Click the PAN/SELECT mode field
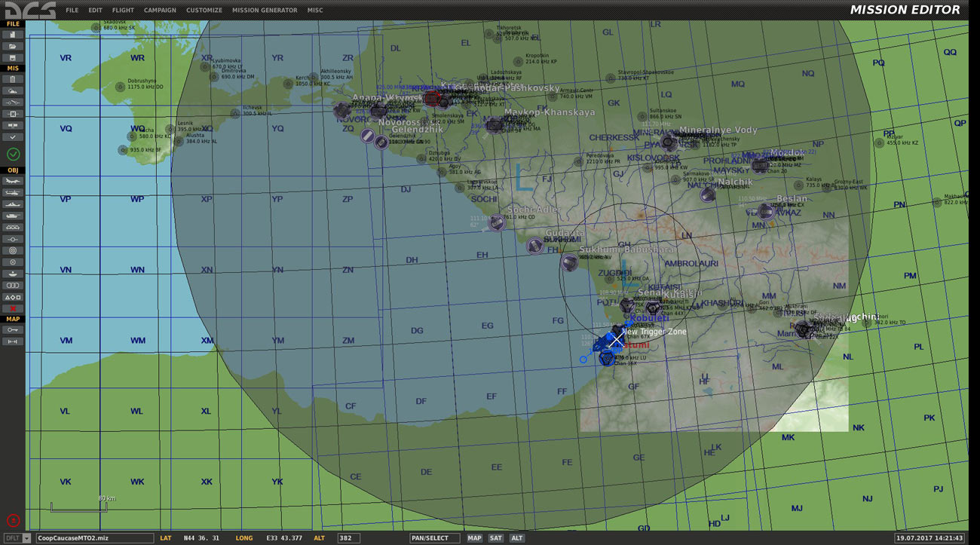The image size is (980, 545). click(434, 538)
